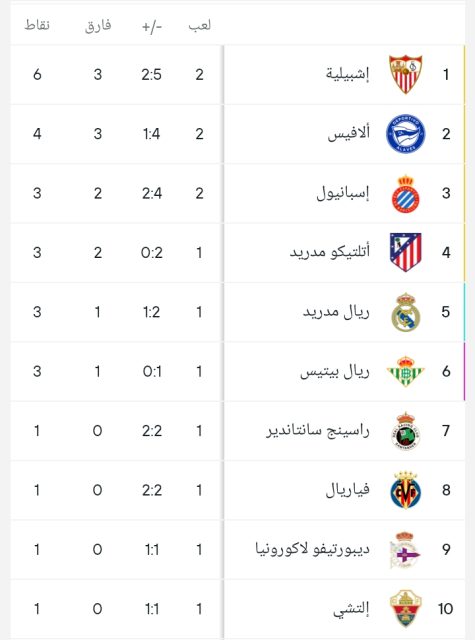Click the Racing Santander logo
Viewport: 475px width, 640px height.
(406, 431)
